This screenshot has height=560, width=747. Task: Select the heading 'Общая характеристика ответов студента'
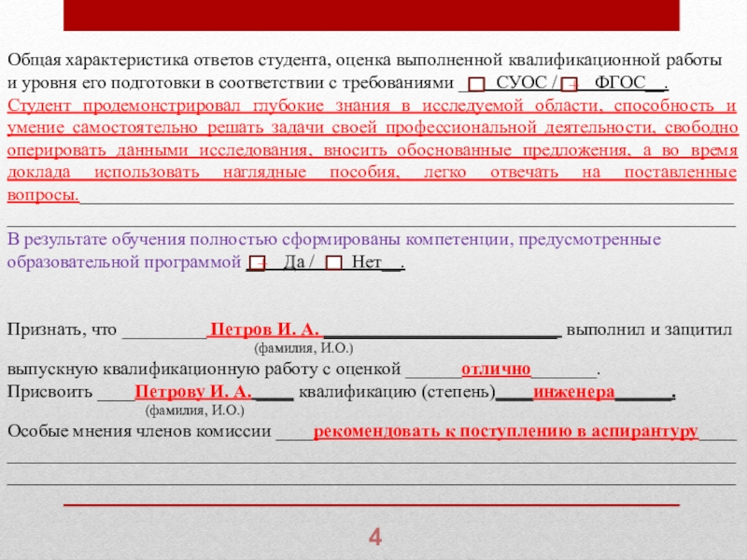[165, 61]
